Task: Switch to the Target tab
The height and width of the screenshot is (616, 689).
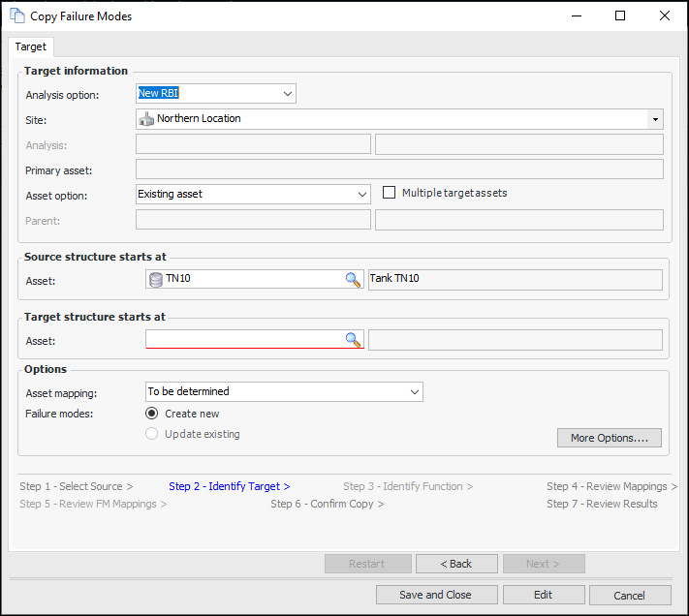Action: pyautogui.click(x=30, y=46)
